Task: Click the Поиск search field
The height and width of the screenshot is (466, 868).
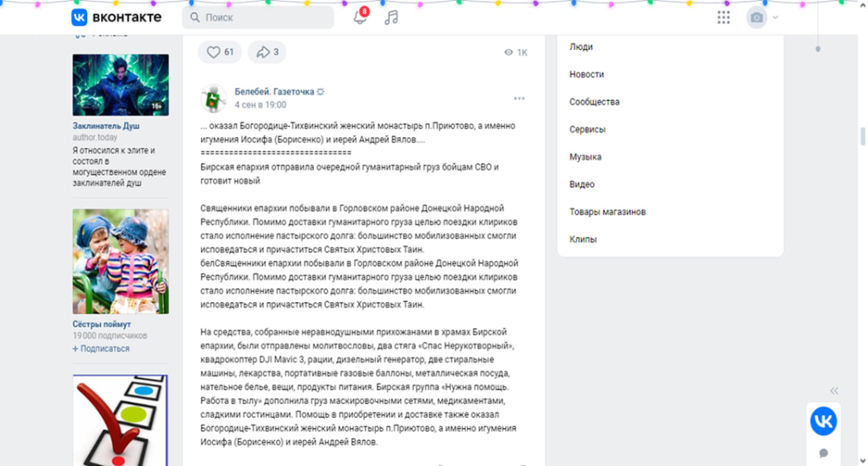Action: coord(259,17)
